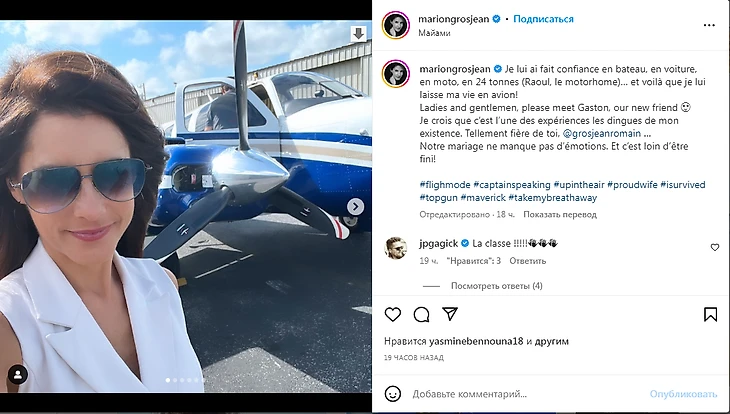Share the post with paper plane icon
This screenshot has height=414, width=730.
pos(450,314)
